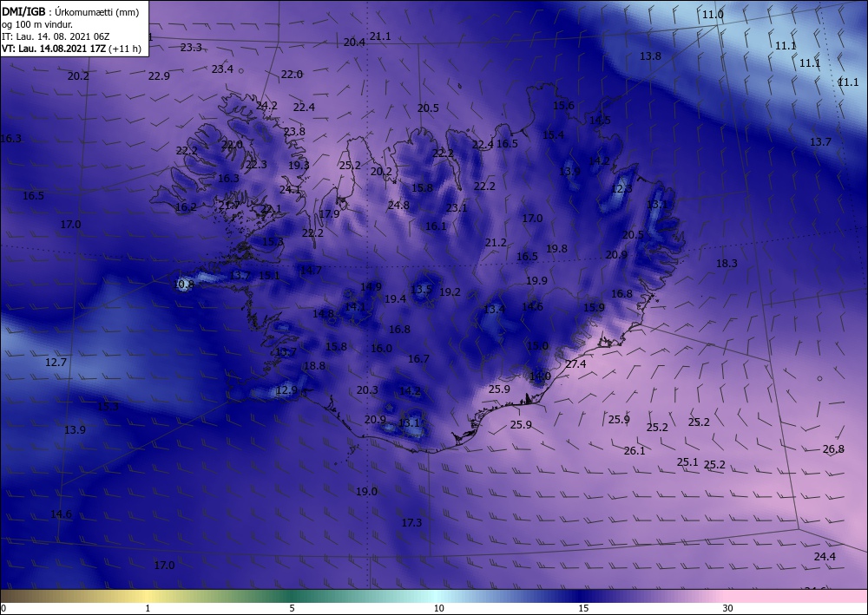Click the 24.8 value in north Iceland
This screenshot has width=868, height=615.
pyautogui.click(x=398, y=206)
